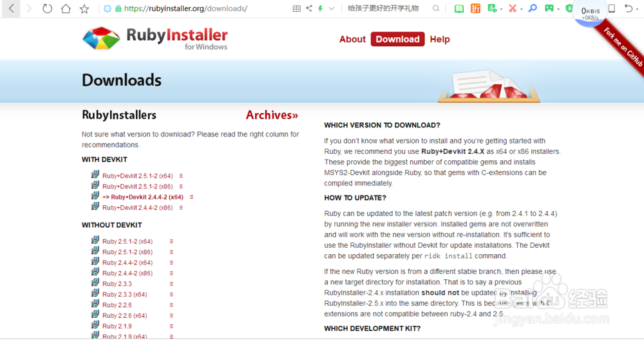The width and height of the screenshot is (644, 341).
Task: Click the undo closed-tab arrow icon
Action: coord(628,8)
